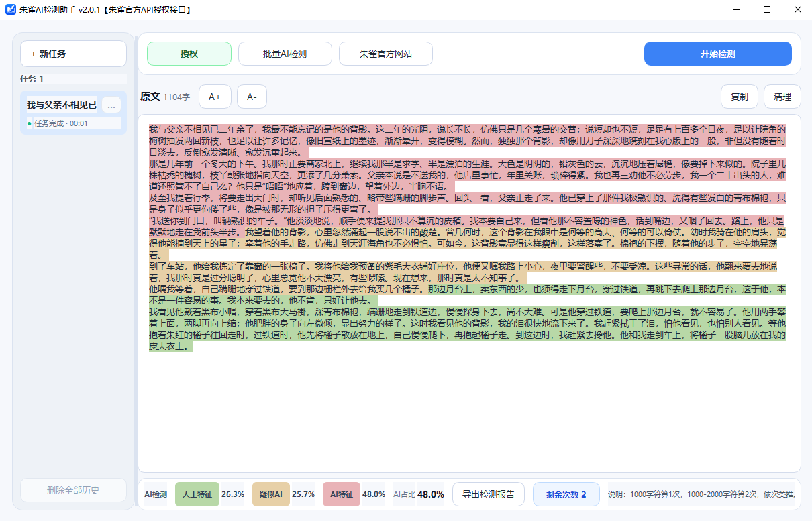Screen dimensions: 812x521
Task: Export report via 导出检测报告
Action: pos(489,494)
